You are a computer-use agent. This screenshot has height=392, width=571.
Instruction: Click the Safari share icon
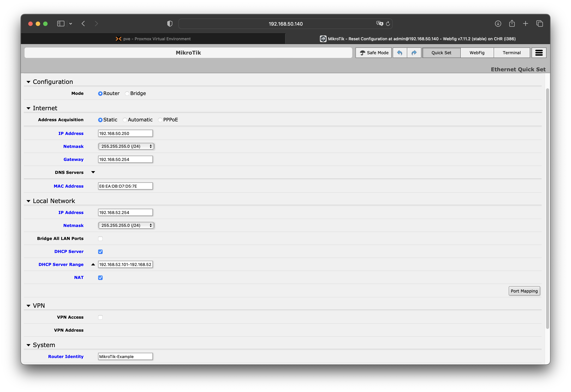pyautogui.click(x=512, y=24)
